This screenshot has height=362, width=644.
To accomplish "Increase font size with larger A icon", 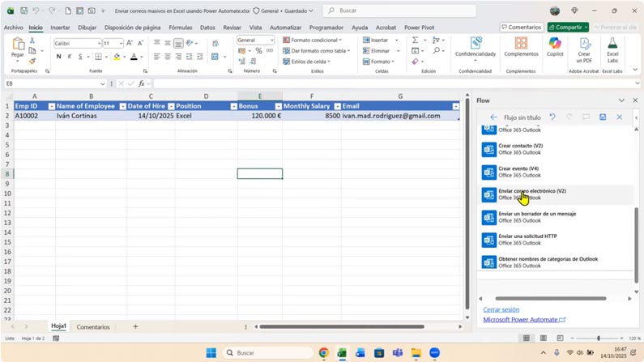I will pos(130,43).
